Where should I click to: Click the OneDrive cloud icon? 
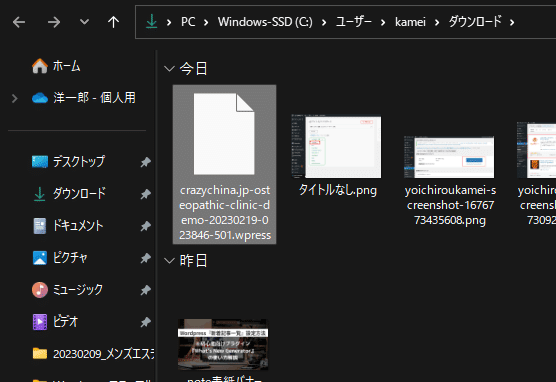(40, 98)
